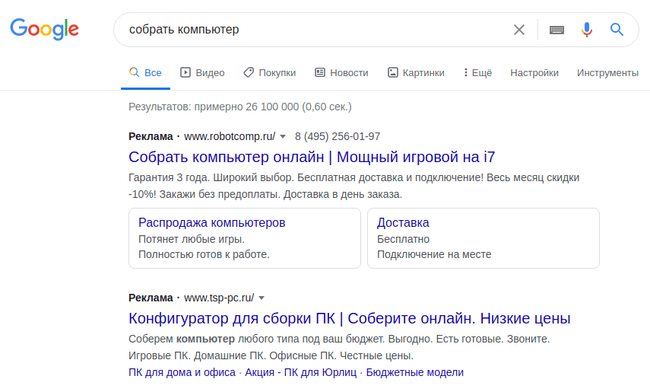
Task: Open 'Конфигуратор для сборки ПК' result
Action: click(x=349, y=318)
